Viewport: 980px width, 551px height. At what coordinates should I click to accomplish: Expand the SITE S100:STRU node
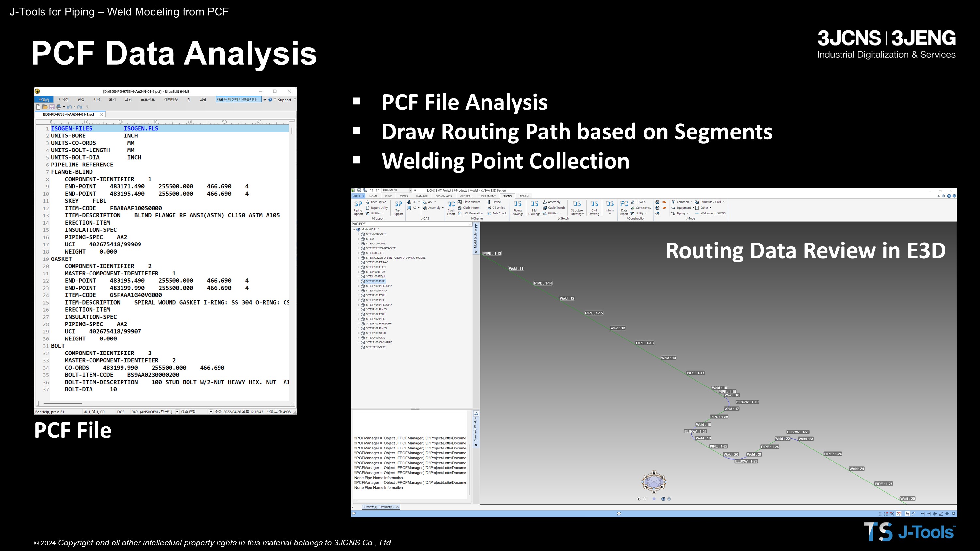tap(358, 333)
